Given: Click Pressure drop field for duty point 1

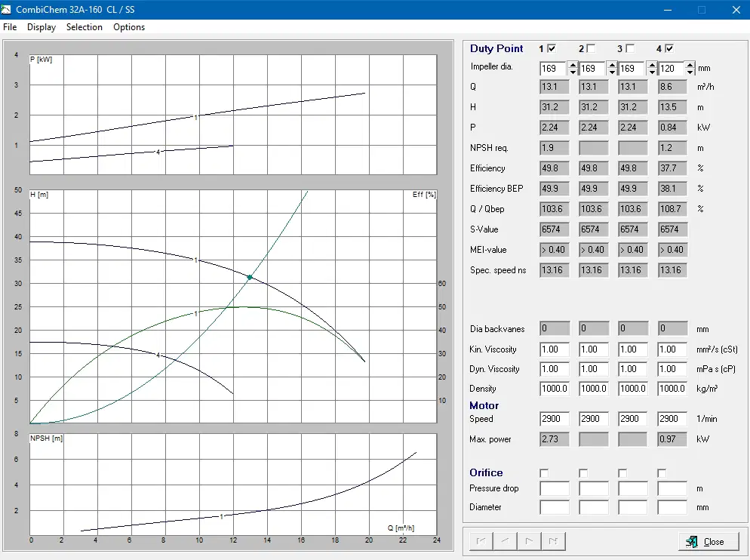Looking at the screenshot, I should coord(555,489).
